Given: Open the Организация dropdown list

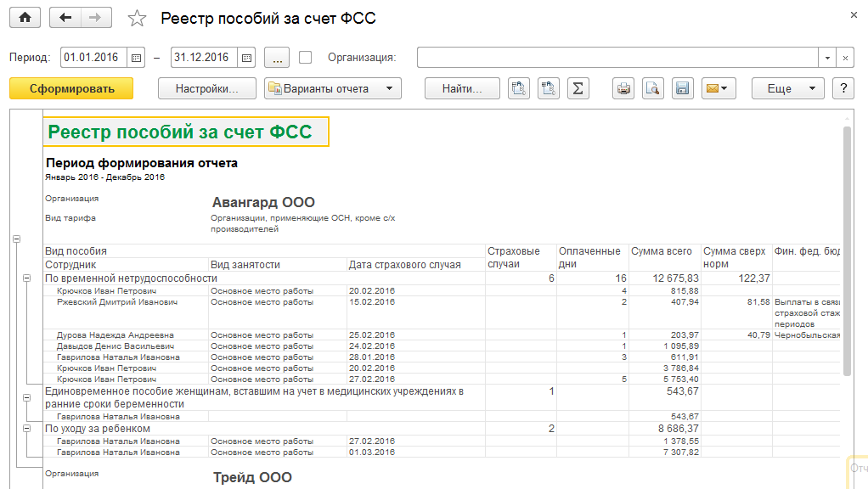Looking at the screenshot, I should tap(827, 58).
